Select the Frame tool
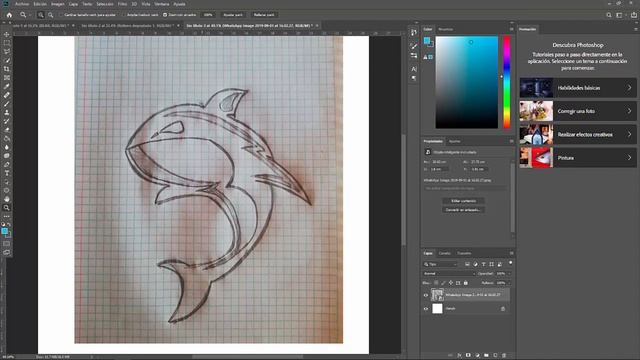 tap(7, 78)
